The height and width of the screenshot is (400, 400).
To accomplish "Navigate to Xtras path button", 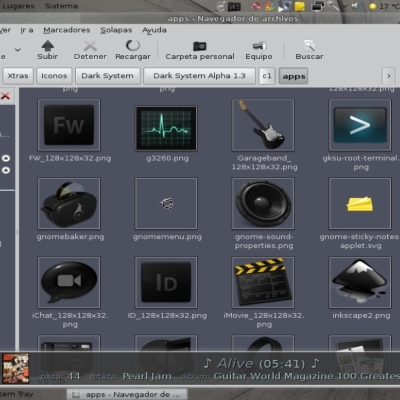I will point(18,76).
